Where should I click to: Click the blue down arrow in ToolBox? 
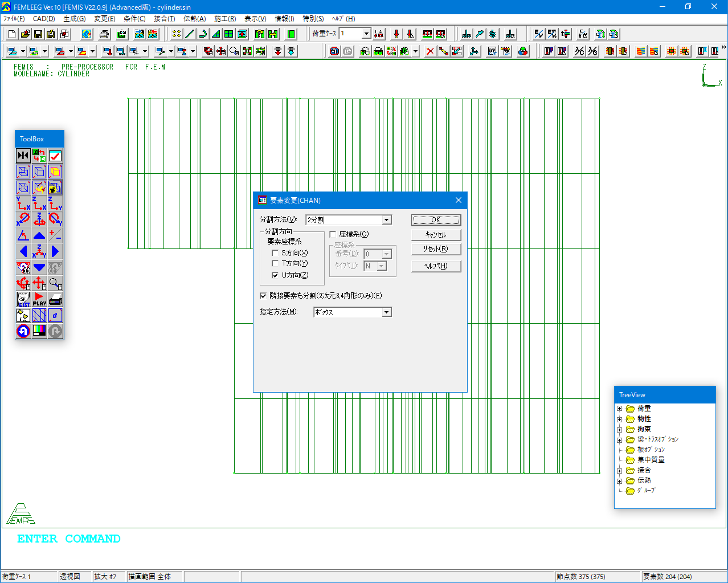pos(39,267)
